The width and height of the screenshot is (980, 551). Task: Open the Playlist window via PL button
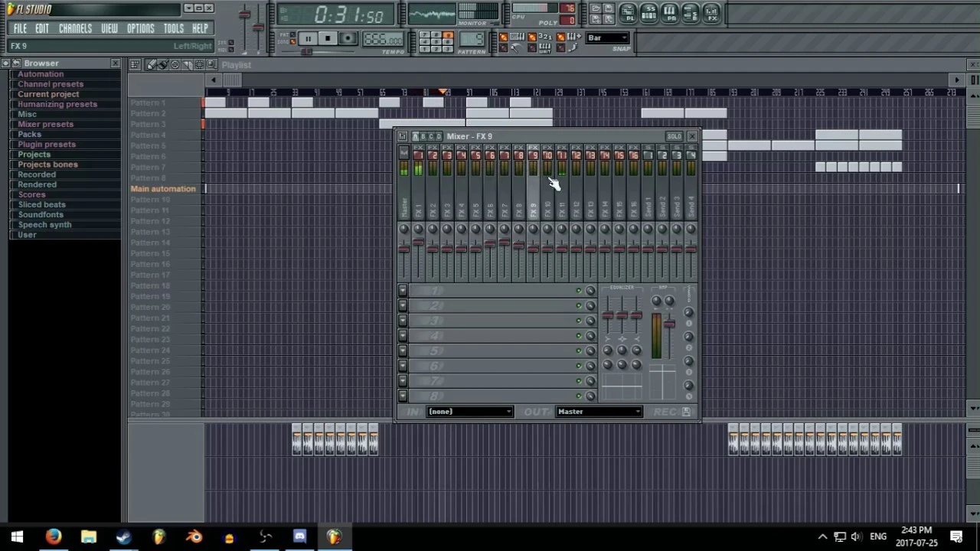point(629,13)
